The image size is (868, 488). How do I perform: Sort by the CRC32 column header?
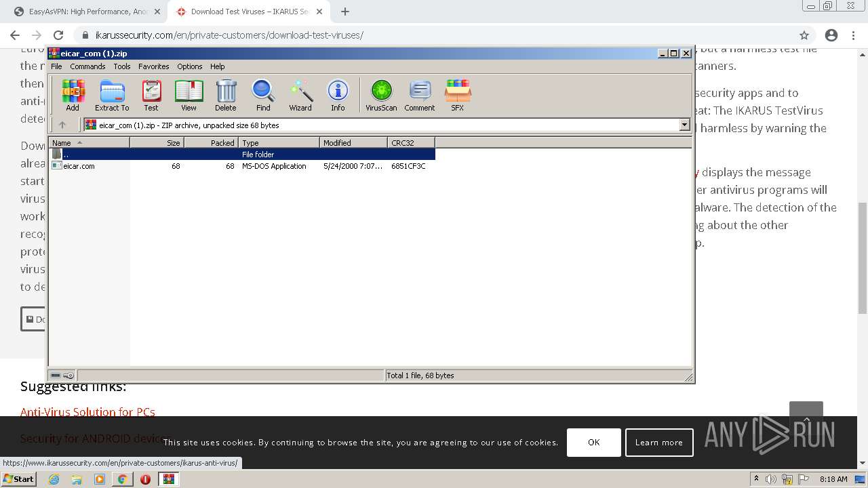click(x=411, y=142)
